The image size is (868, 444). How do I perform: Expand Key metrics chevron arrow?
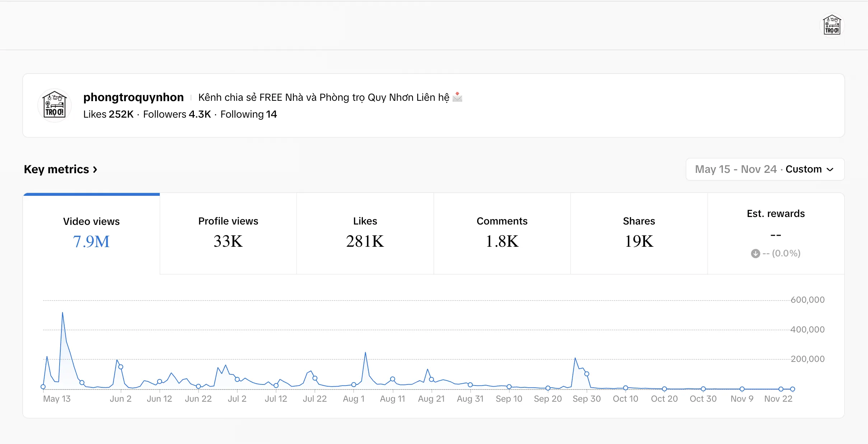tap(95, 169)
